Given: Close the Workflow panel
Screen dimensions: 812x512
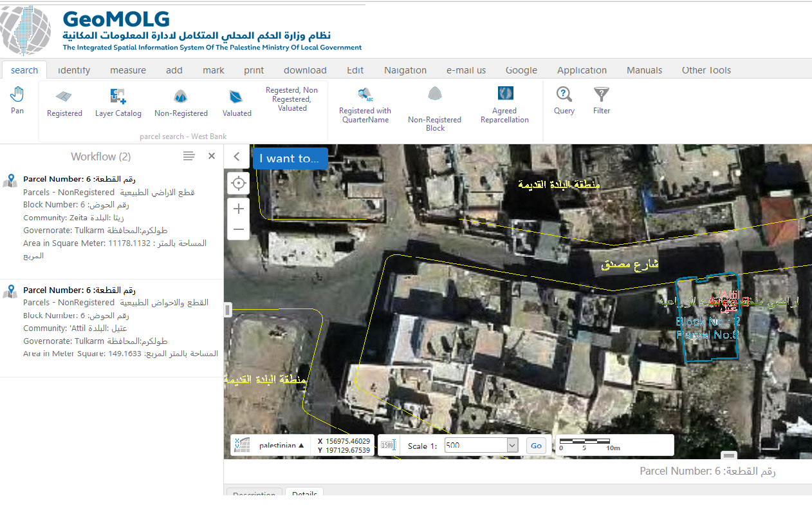Looking at the screenshot, I should click(x=212, y=156).
